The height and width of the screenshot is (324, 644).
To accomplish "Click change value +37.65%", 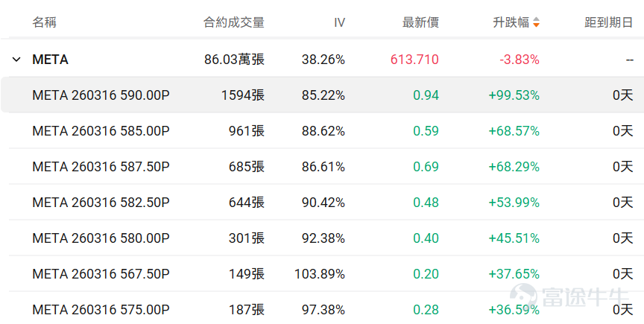I will coord(514,274).
